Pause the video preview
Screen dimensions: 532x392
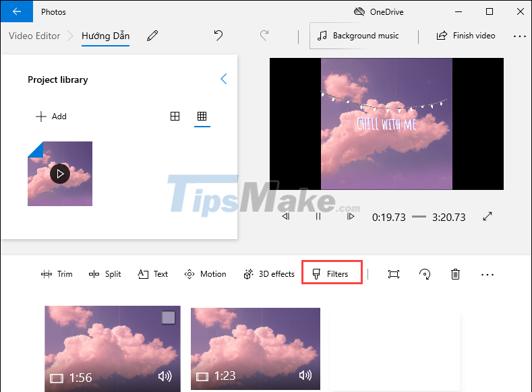coord(318,216)
